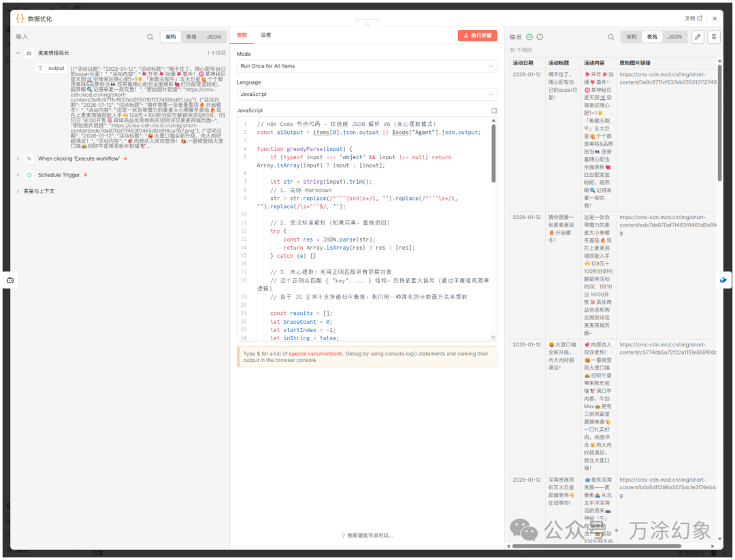This screenshot has width=735, height=560.
Task: Click the right edge blue node icon
Action: 723,279
